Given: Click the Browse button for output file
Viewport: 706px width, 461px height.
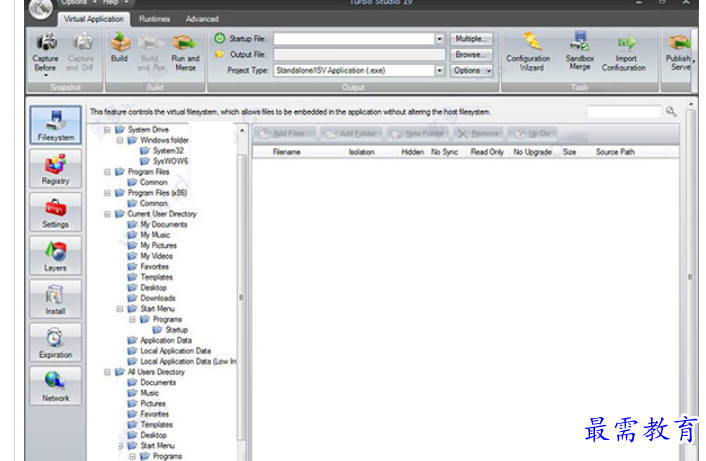Looking at the screenshot, I should (470, 55).
